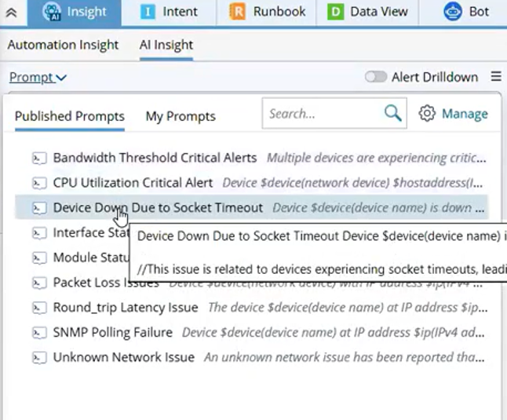Click the Manage link
This screenshot has height=420, width=507.
coord(465,114)
